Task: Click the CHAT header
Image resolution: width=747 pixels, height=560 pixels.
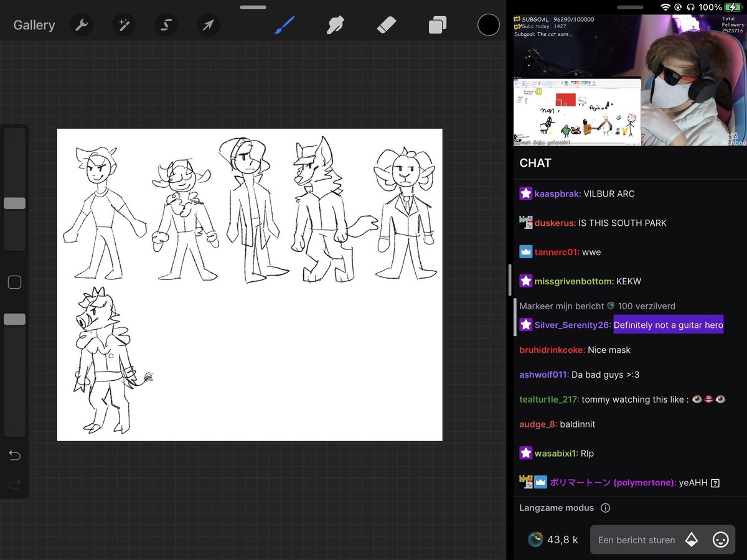Action: click(x=535, y=163)
